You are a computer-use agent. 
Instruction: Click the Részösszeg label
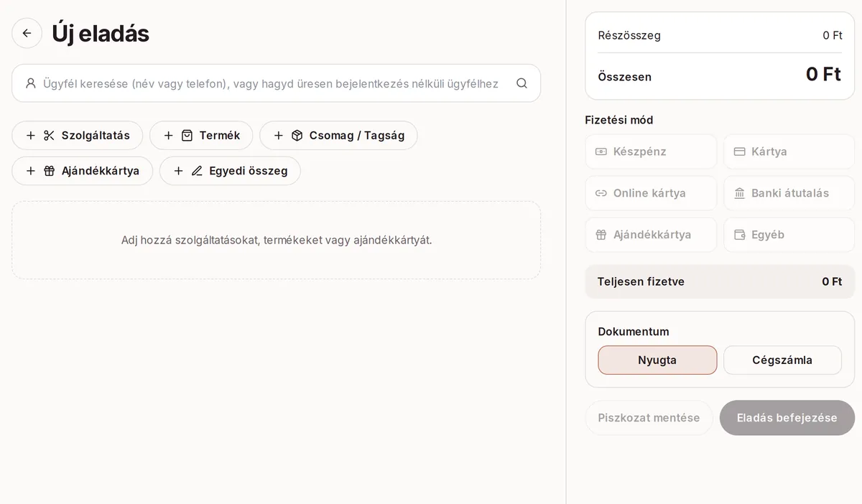pos(629,35)
